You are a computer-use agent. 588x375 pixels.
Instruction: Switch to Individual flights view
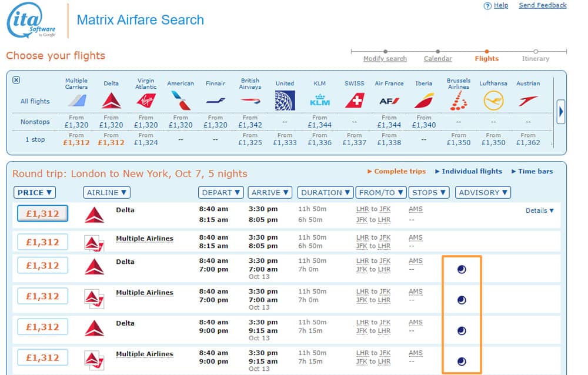(x=469, y=172)
